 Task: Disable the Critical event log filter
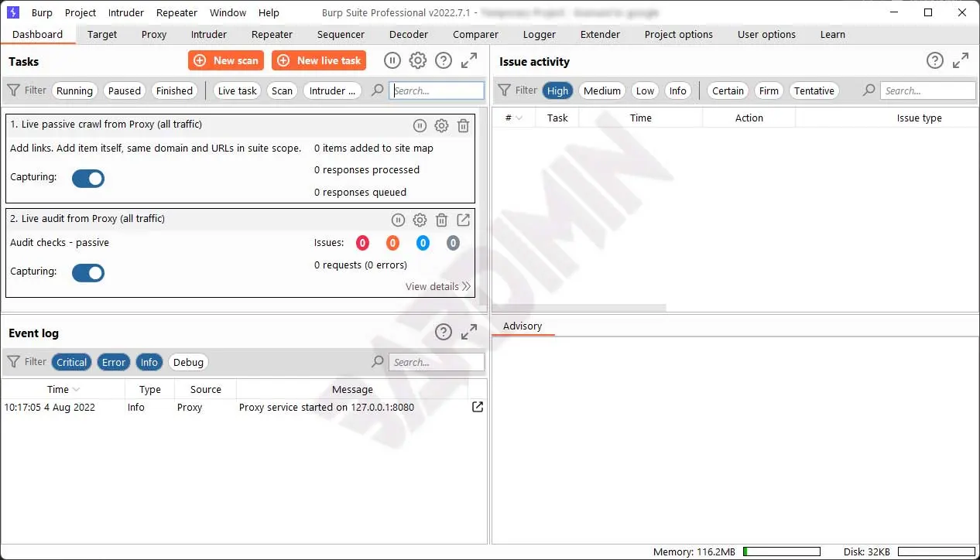(72, 362)
